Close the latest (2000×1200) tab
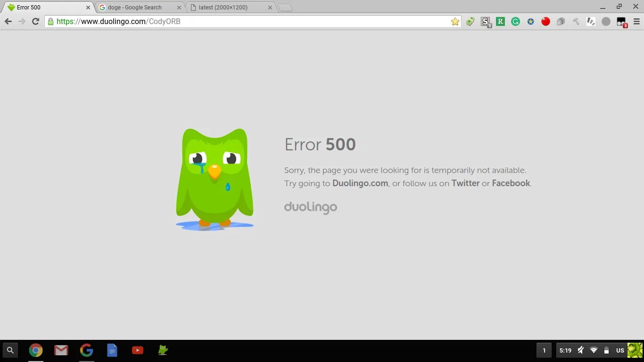644x362 pixels. (x=270, y=8)
